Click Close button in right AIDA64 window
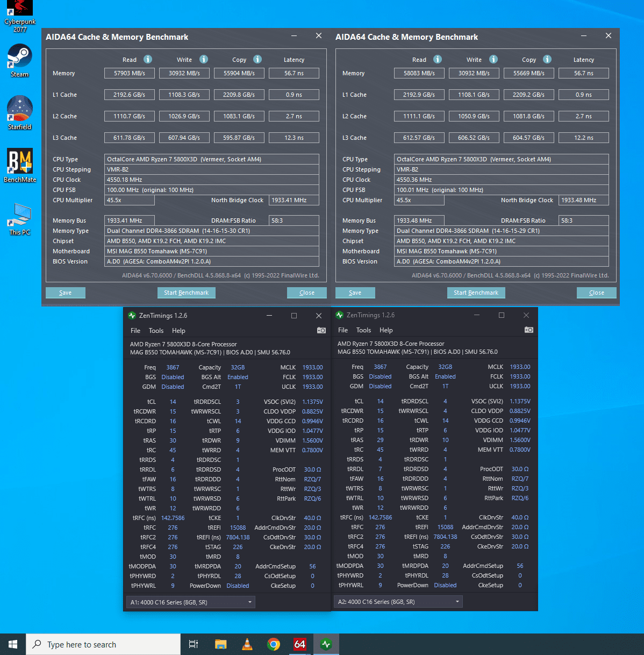Viewport: 644px width, 655px height. tap(597, 293)
